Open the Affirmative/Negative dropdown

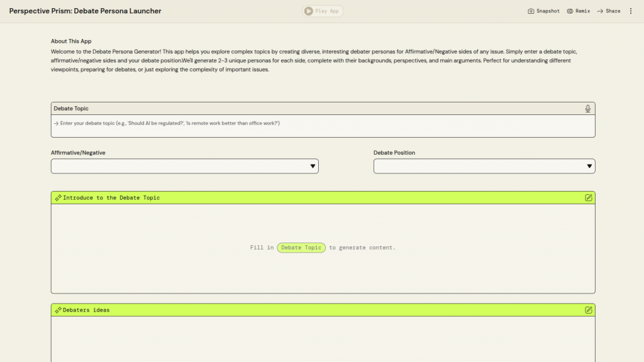pos(184,166)
